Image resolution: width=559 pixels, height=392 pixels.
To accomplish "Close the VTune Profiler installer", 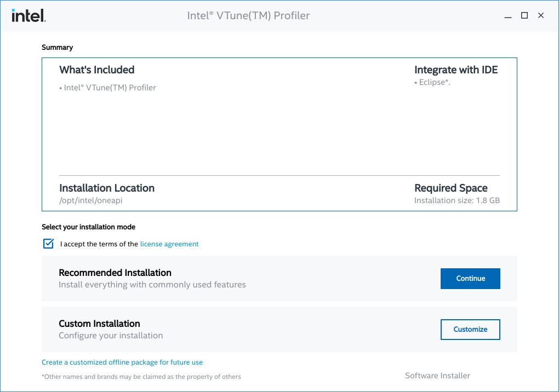I will 541,15.
